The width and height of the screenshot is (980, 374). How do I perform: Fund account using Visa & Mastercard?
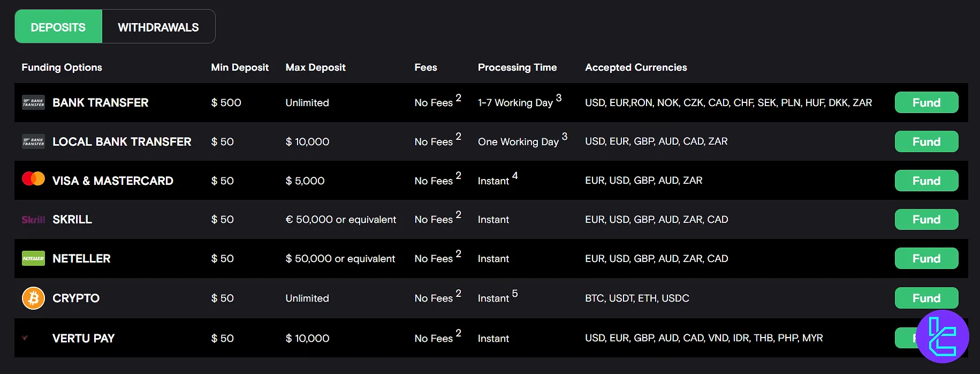point(926,181)
